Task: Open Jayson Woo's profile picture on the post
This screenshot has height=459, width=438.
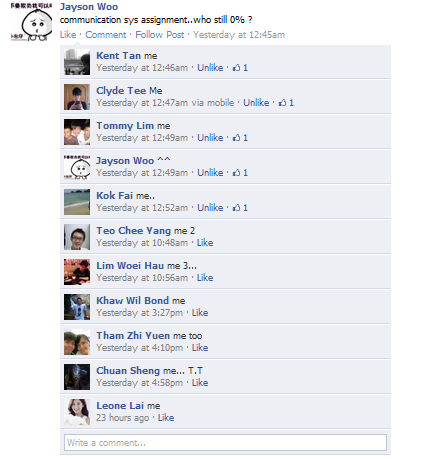Action: [x=32, y=22]
